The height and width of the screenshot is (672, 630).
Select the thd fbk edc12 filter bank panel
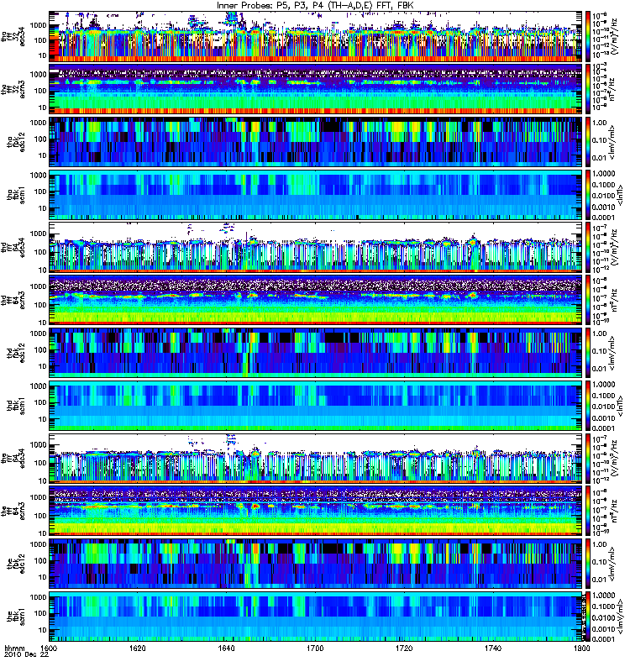[316, 353]
